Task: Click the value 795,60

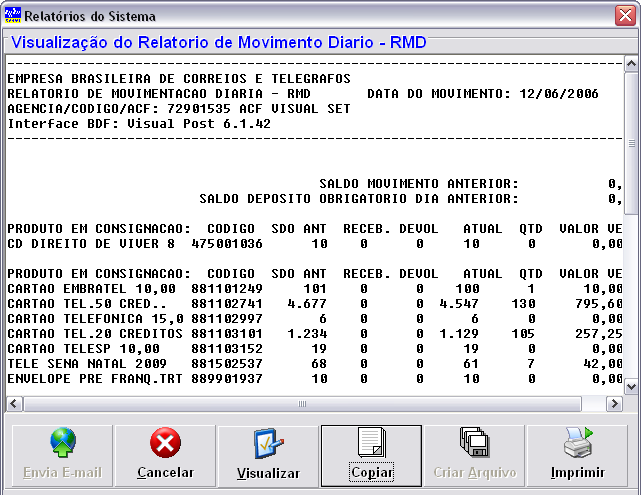Action: click(x=599, y=304)
